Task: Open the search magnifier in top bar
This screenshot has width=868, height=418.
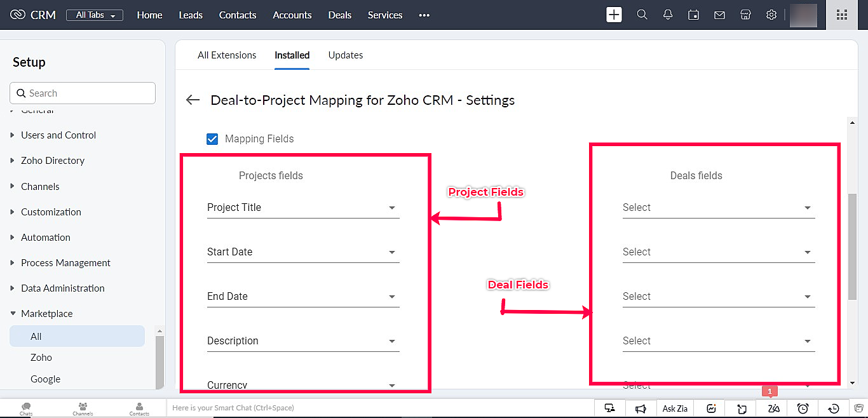Action: coord(642,15)
